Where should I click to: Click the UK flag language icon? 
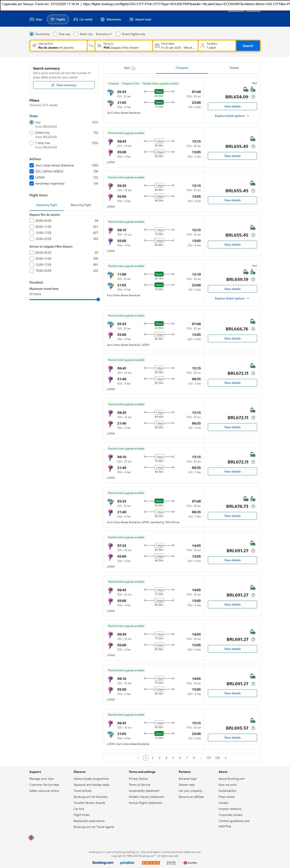[x=31, y=837]
